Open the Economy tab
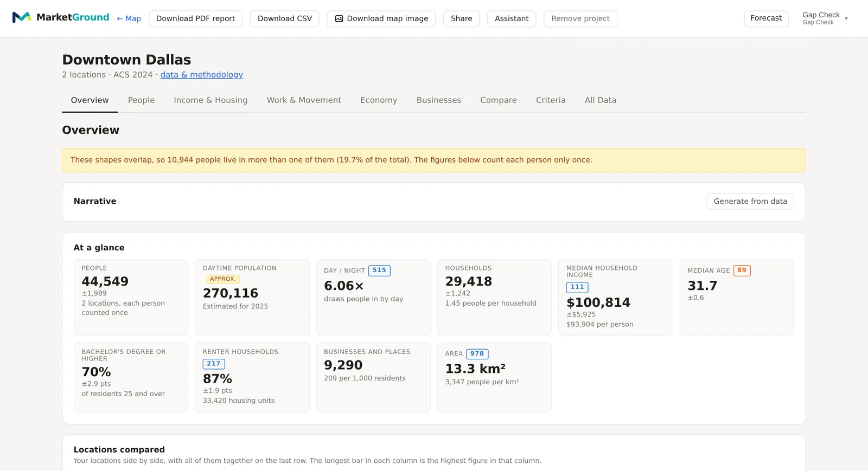The image size is (868, 471). point(379,100)
